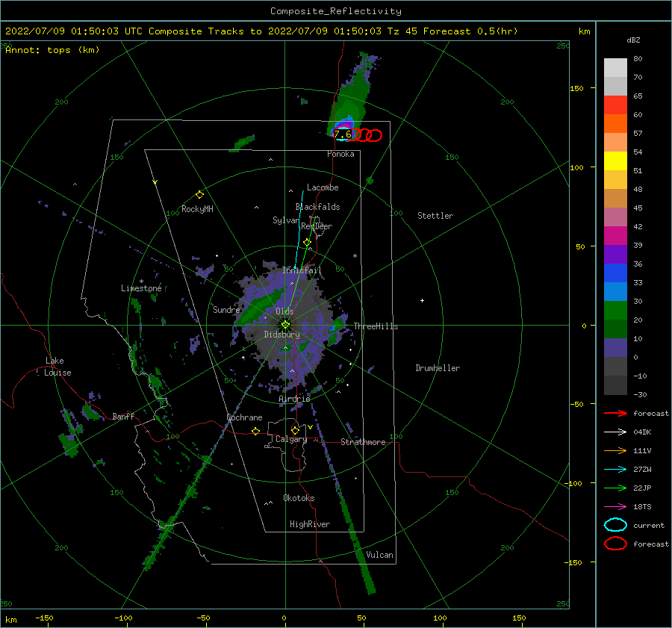Click the yellow diamond marker near Cochrane
Screen dimensions: 672x628
(x=256, y=431)
